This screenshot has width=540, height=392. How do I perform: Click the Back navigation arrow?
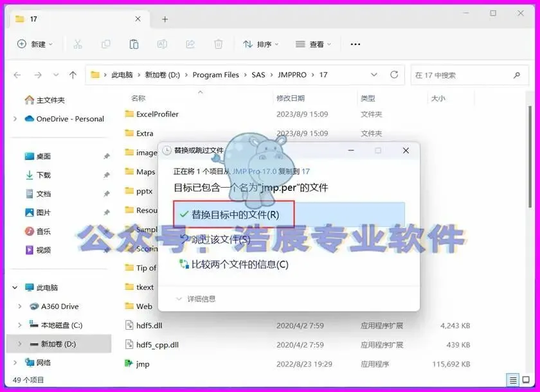(x=17, y=75)
